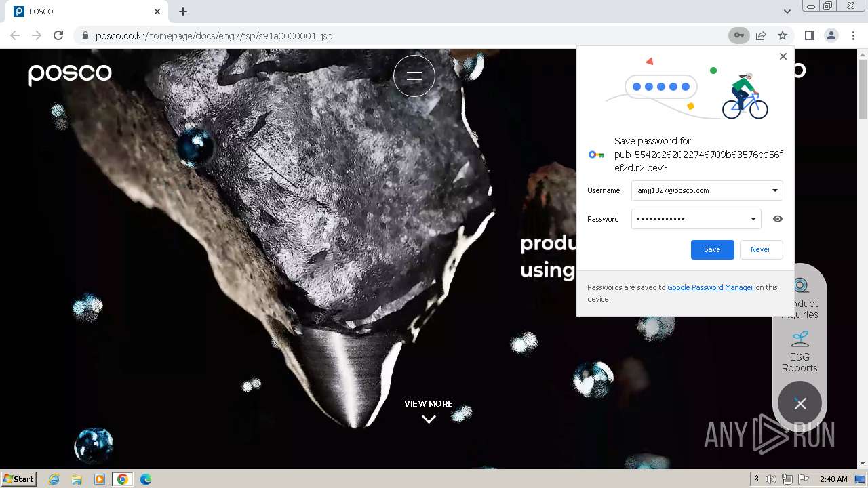Go back to the previous page
The height and width of the screenshot is (488, 868).
click(x=15, y=35)
